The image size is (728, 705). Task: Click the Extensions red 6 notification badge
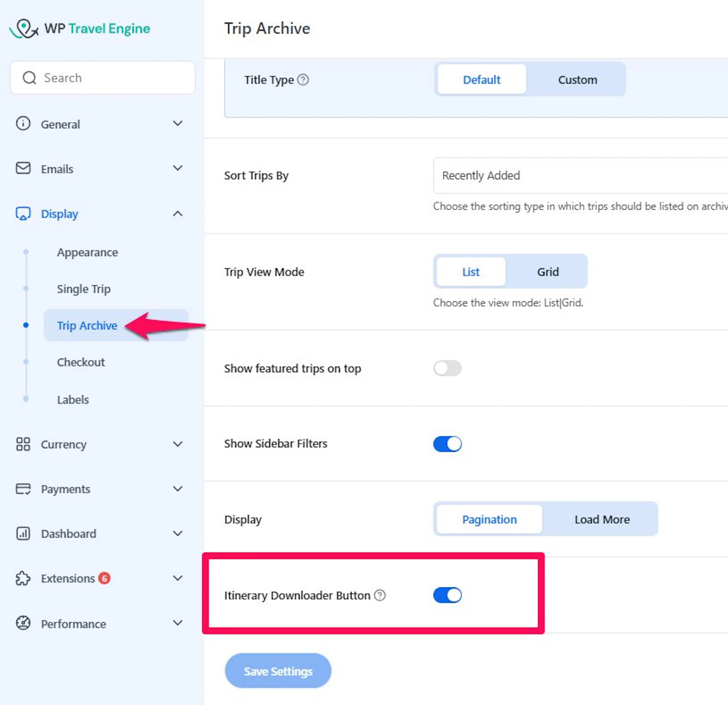tap(104, 578)
